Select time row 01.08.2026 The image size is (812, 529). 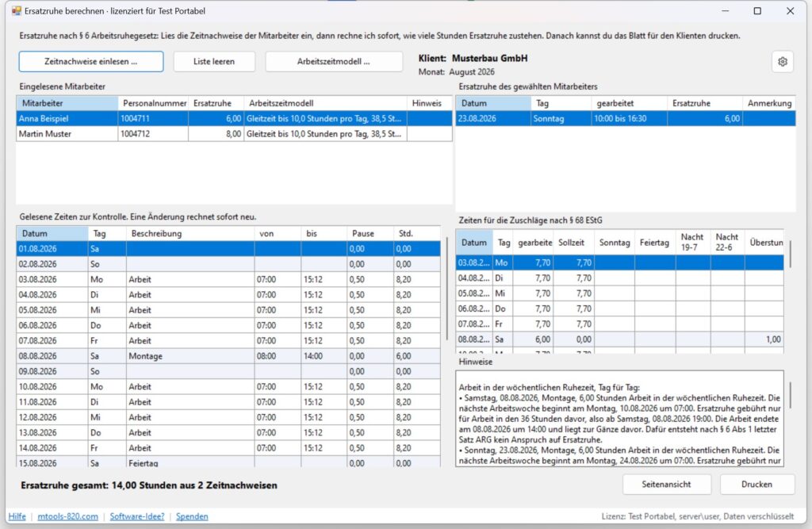(x=228, y=249)
